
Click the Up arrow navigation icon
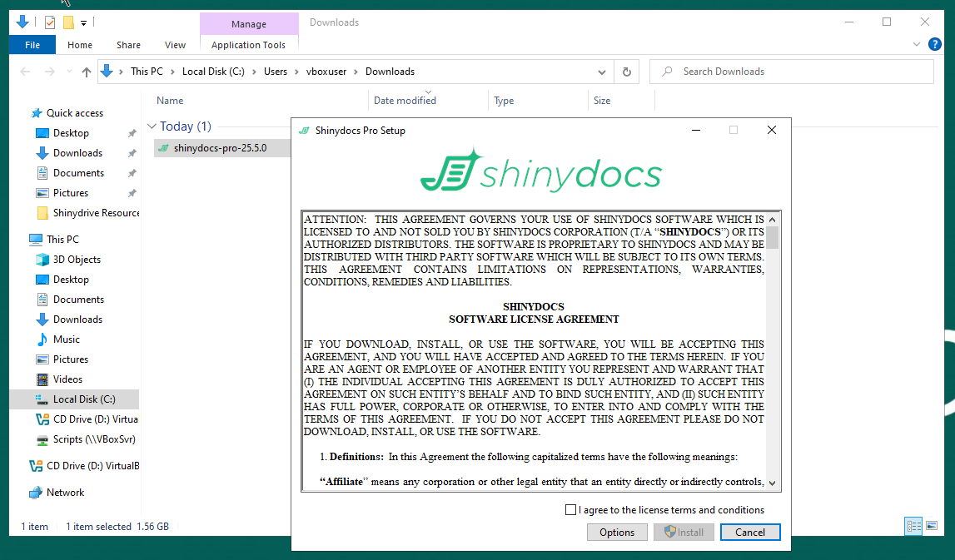click(87, 72)
